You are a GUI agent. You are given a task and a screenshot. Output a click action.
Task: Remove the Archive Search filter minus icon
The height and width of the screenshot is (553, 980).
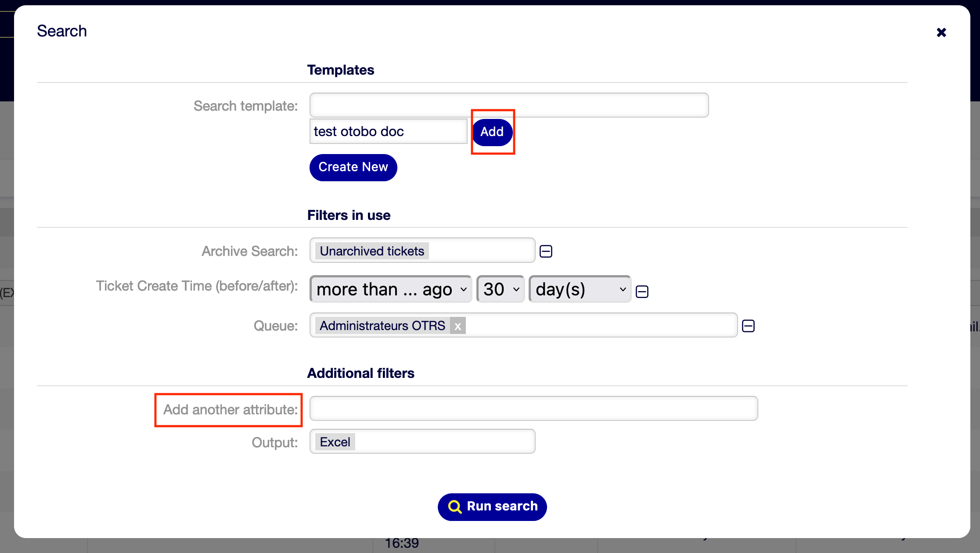[546, 251]
